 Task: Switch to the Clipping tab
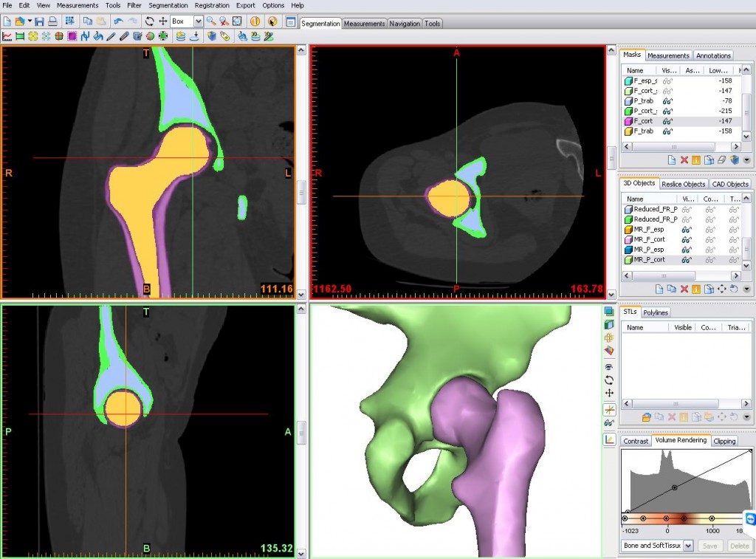pyautogui.click(x=724, y=441)
